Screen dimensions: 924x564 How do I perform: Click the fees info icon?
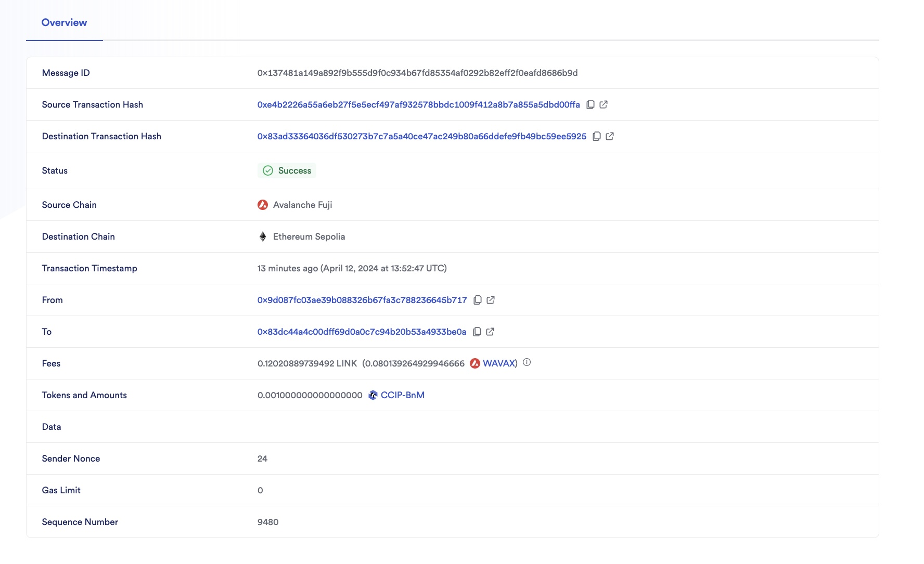527,363
